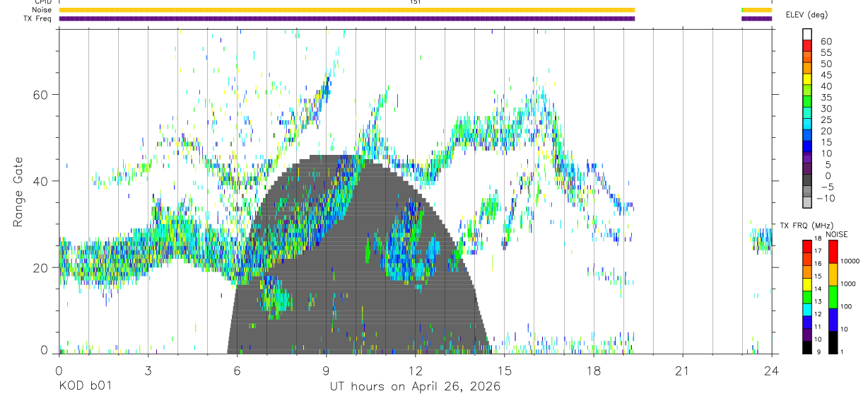Select red top segment of TX FRQ bar
The height and width of the screenshot is (401, 868).
point(807,247)
